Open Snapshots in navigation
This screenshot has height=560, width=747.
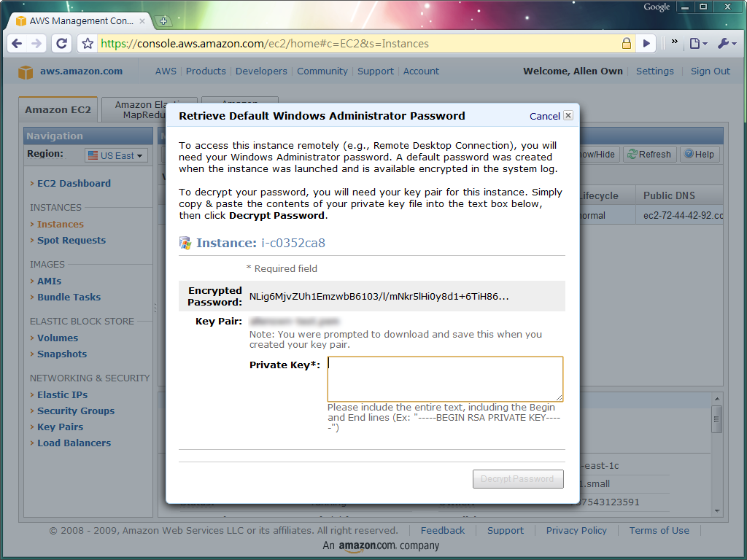[x=62, y=354]
